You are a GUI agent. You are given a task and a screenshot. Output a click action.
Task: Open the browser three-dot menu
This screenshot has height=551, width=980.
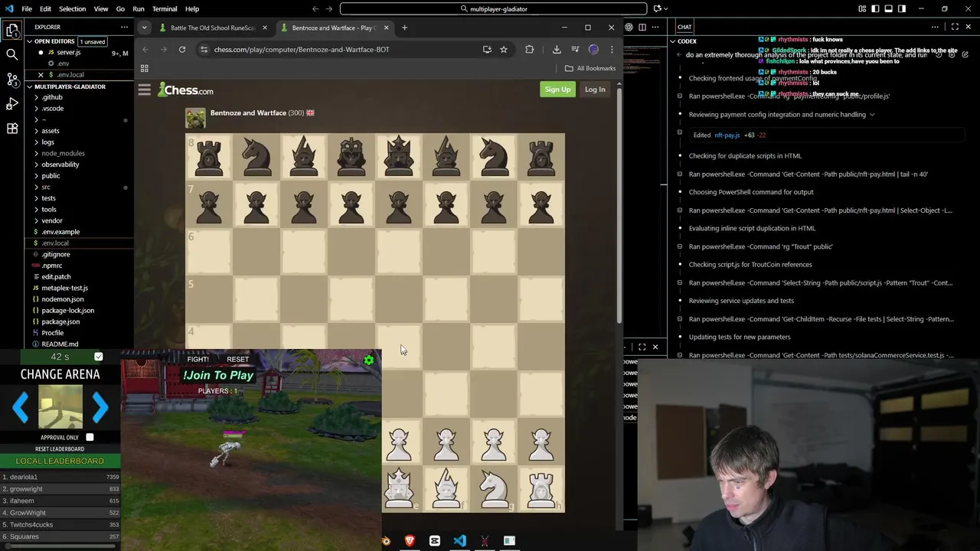tap(612, 49)
